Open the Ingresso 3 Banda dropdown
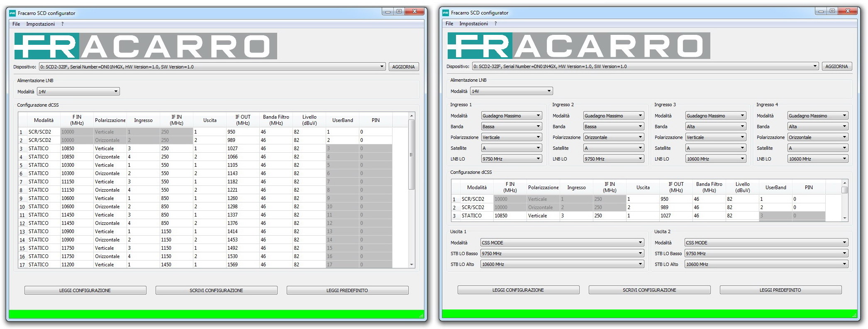Viewport: 868px width, 329px height. [x=715, y=127]
